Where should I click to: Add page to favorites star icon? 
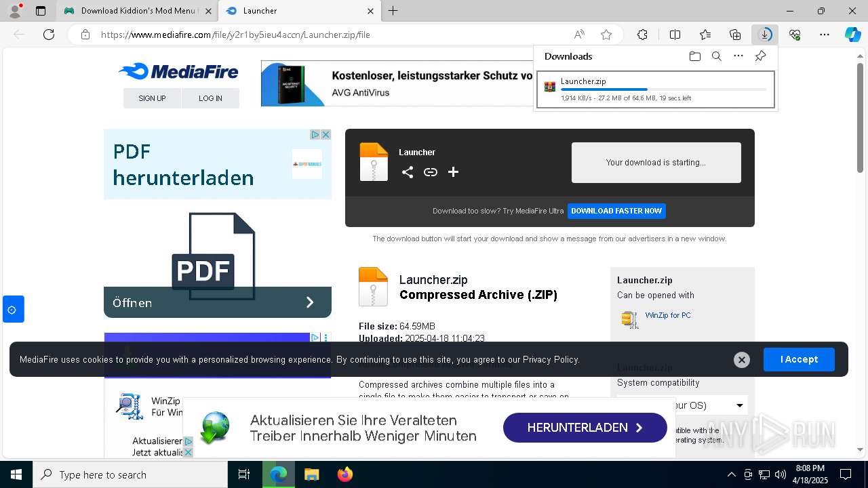tap(606, 35)
